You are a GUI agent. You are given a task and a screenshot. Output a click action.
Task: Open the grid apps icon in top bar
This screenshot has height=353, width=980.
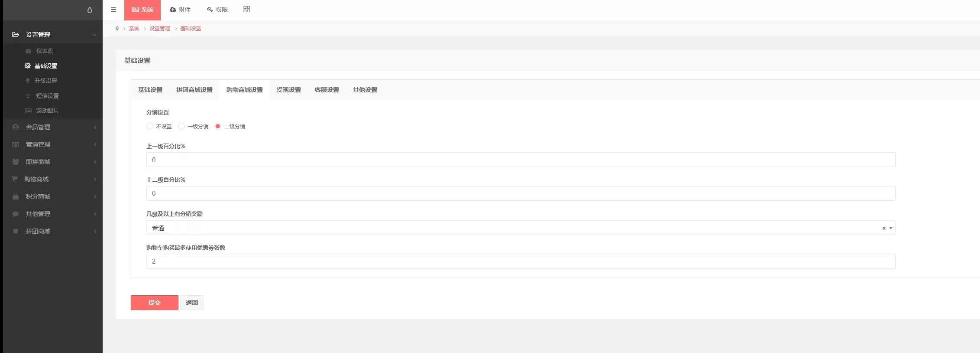point(246,9)
